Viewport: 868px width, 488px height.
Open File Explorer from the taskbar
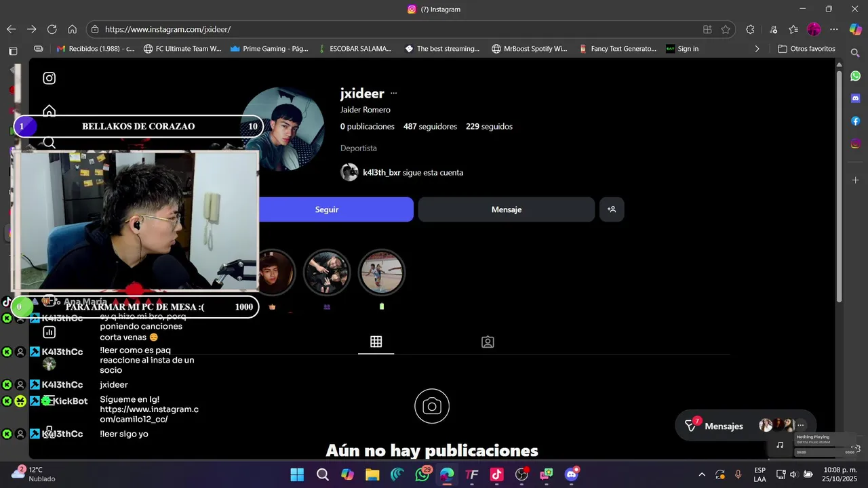[372, 474]
